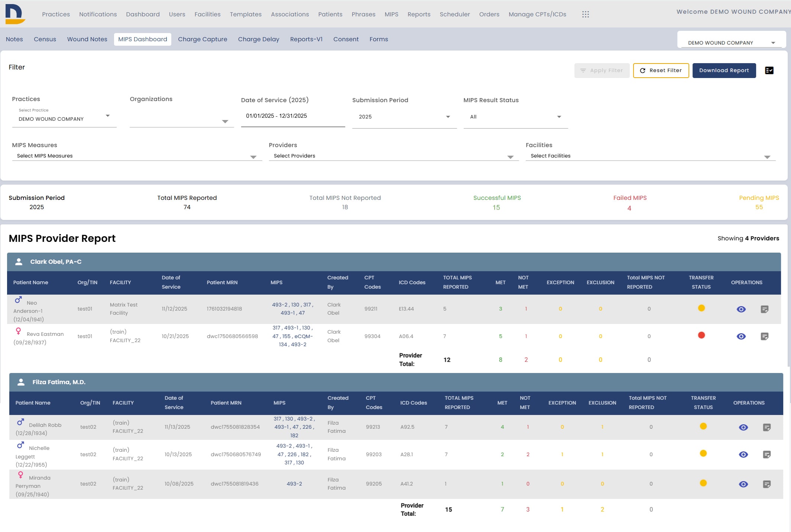Click the Reset Filter button
This screenshot has width=791, height=532.
661,71
